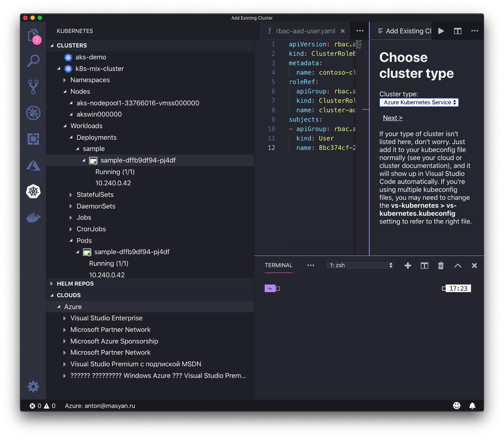Expand CronJobs in the tree
Screen dimensions: 504x438
pos(71,229)
